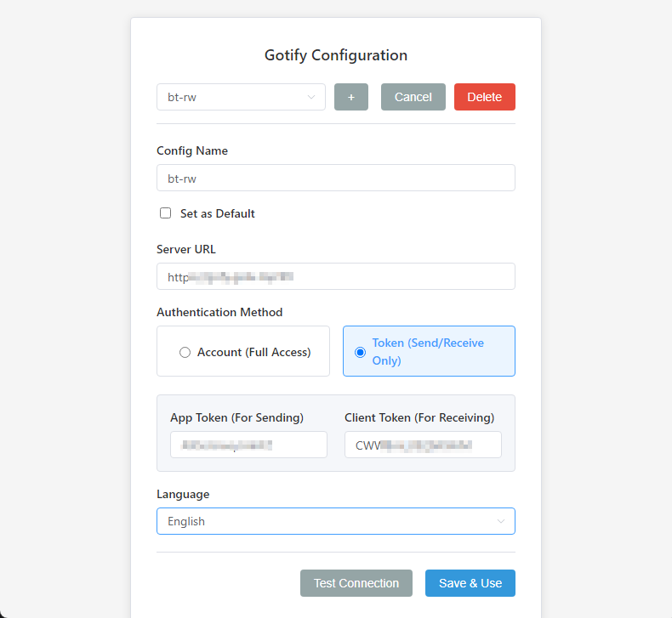Select the Account (Full Access) radio button

tap(185, 352)
